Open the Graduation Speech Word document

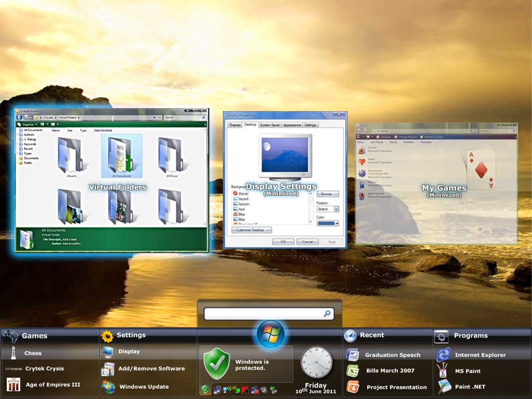(392, 355)
